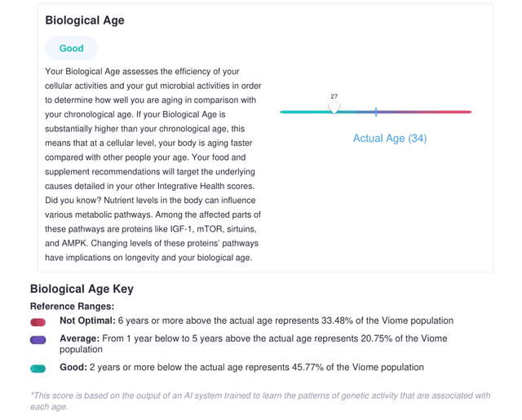Click the "Biological Age Key" heading
The width and height of the screenshot is (522, 420).
coord(82,289)
